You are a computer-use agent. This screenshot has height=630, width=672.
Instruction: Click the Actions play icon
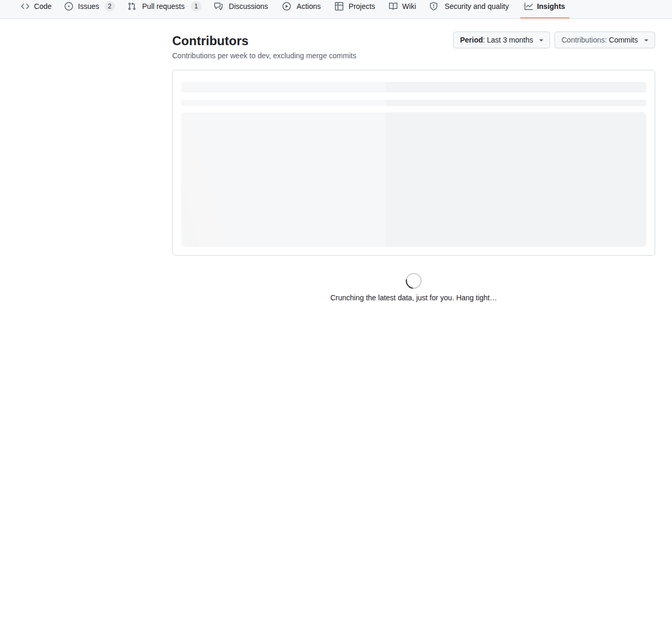(287, 6)
